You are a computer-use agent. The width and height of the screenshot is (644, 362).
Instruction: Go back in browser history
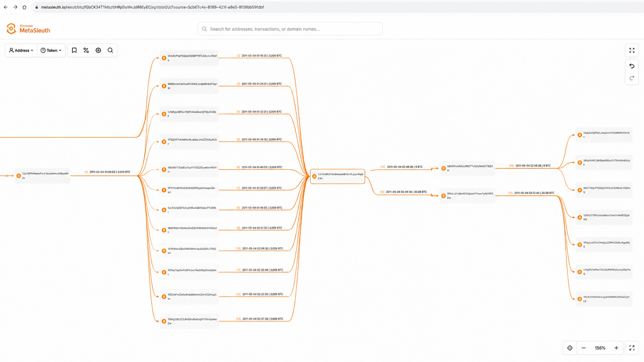5,7
